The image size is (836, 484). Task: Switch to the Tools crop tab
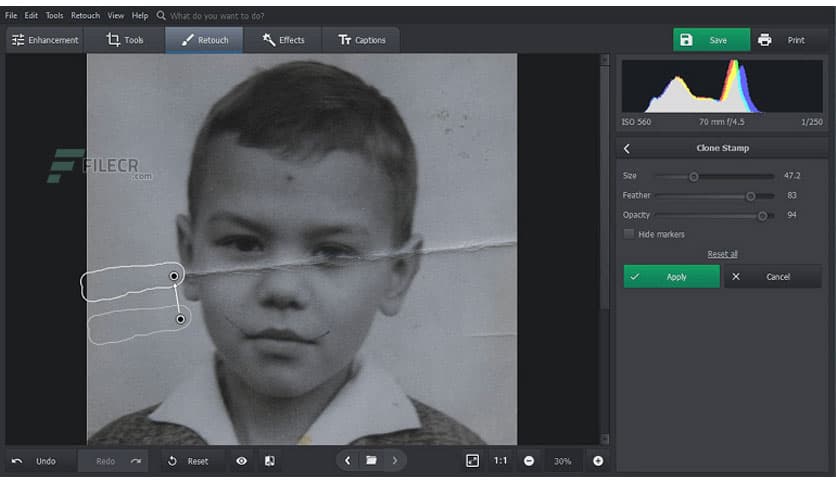point(125,40)
